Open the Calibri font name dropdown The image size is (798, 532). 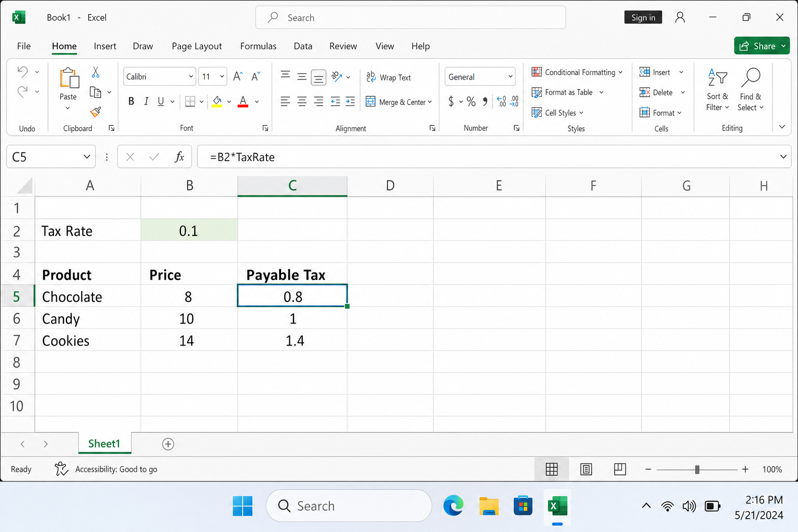[x=191, y=76]
